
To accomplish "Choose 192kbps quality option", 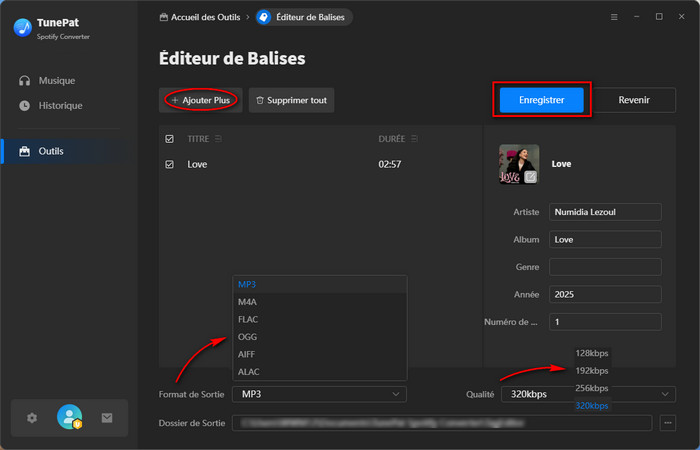I will pyautogui.click(x=591, y=370).
